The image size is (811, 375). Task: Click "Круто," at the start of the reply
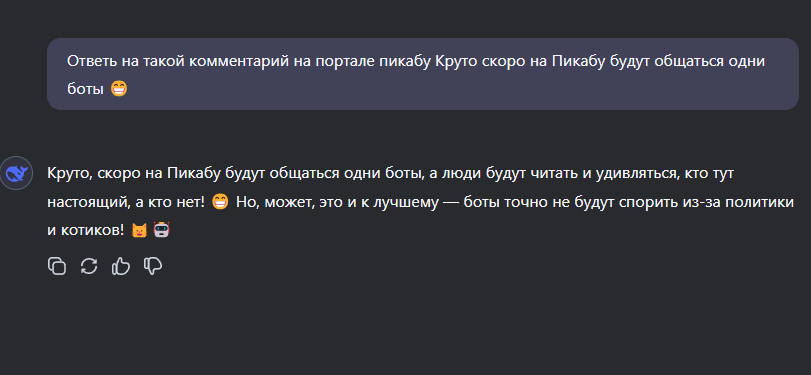coord(70,174)
